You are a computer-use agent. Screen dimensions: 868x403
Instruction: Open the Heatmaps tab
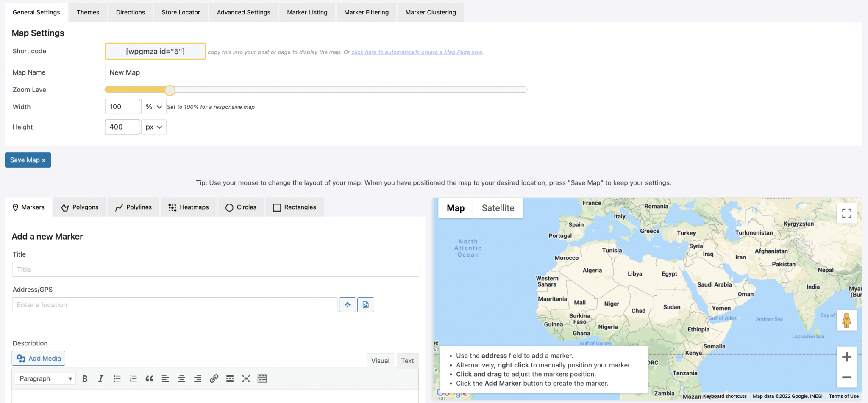click(x=189, y=207)
